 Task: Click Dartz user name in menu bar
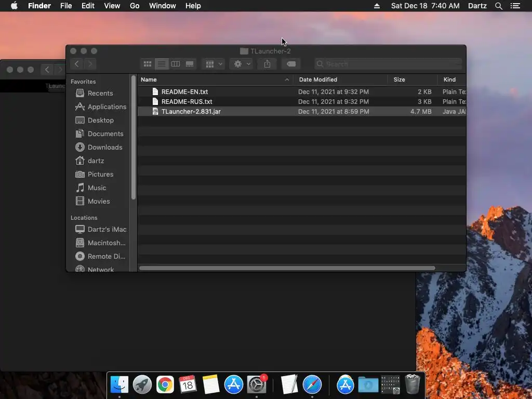pyautogui.click(x=477, y=6)
